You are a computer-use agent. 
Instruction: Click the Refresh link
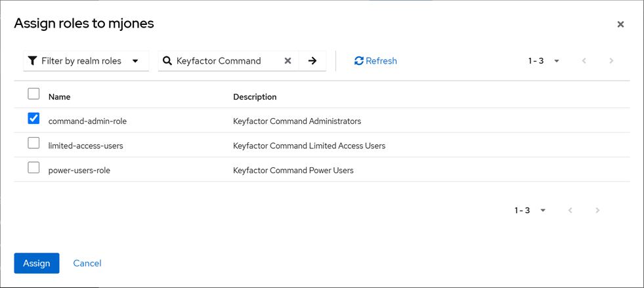(x=376, y=61)
